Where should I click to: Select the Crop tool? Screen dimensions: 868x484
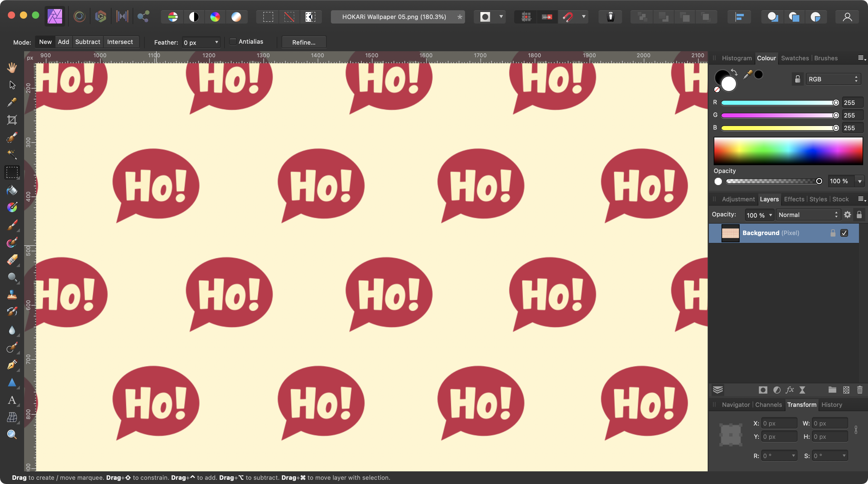point(12,120)
